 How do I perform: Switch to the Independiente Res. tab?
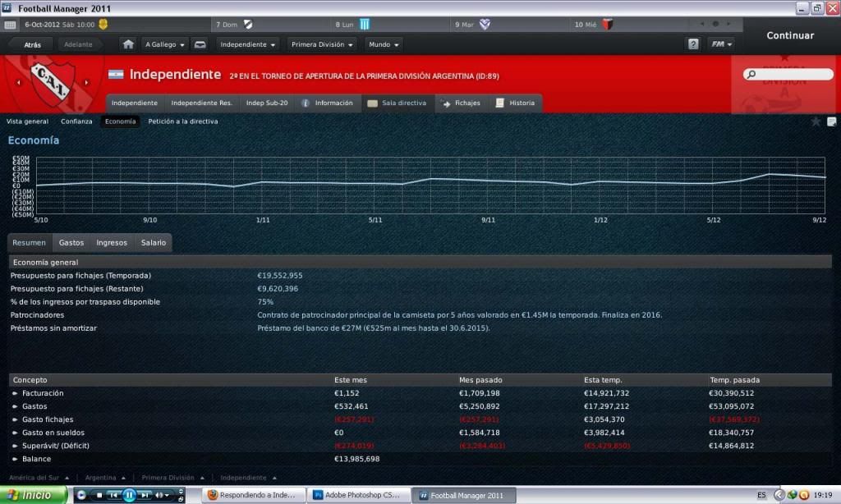click(x=202, y=103)
